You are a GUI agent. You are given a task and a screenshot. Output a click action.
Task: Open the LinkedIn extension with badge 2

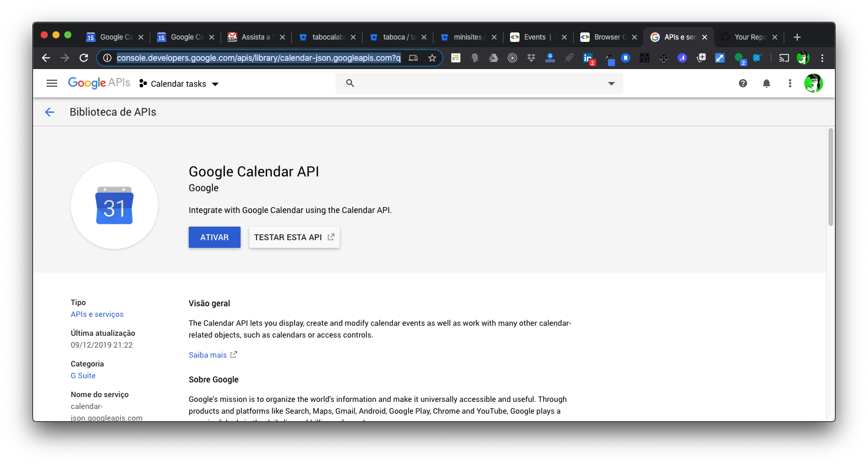[x=588, y=58]
